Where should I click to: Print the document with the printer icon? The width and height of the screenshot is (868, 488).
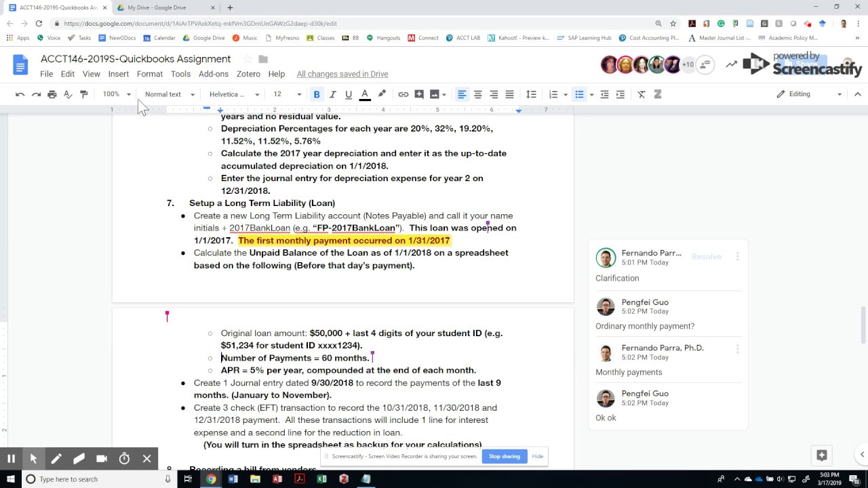tap(52, 94)
